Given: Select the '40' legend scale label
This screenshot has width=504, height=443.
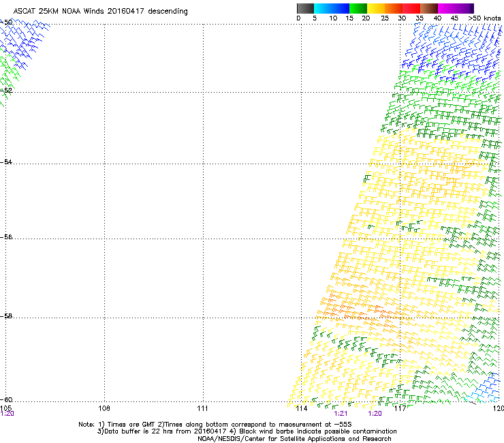Looking at the screenshot, I should click(x=437, y=18).
